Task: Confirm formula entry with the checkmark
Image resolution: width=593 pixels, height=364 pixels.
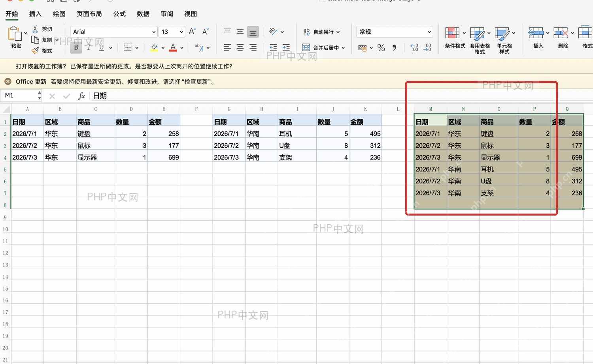Action: click(66, 96)
